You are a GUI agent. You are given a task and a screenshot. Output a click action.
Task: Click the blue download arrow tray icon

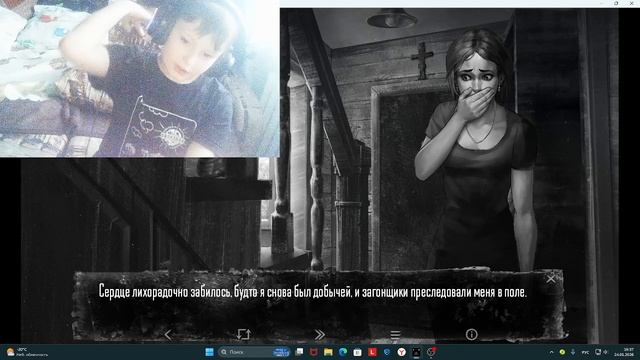(573, 352)
